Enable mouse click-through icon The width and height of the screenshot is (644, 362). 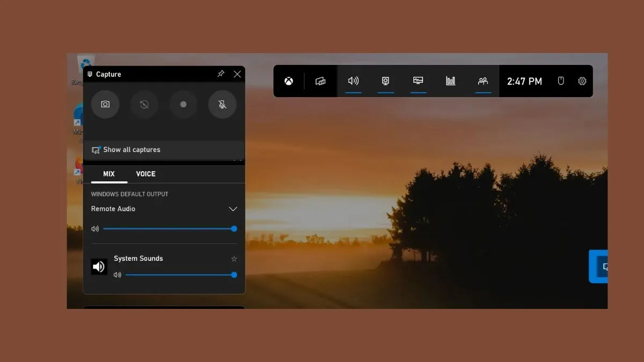(x=561, y=81)
